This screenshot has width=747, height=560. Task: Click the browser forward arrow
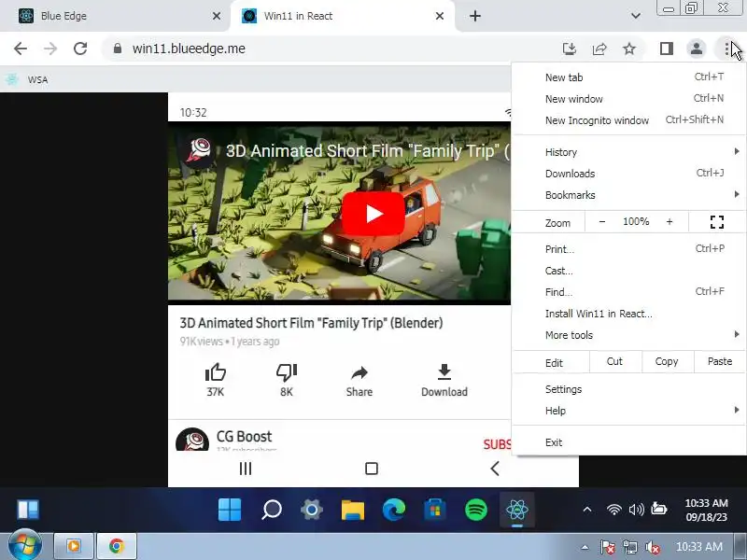click(50, 49)
